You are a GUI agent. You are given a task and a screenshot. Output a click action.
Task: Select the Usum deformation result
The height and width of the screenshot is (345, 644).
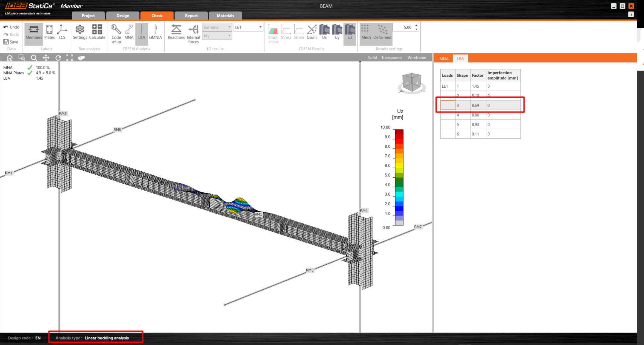pos(312,32)
